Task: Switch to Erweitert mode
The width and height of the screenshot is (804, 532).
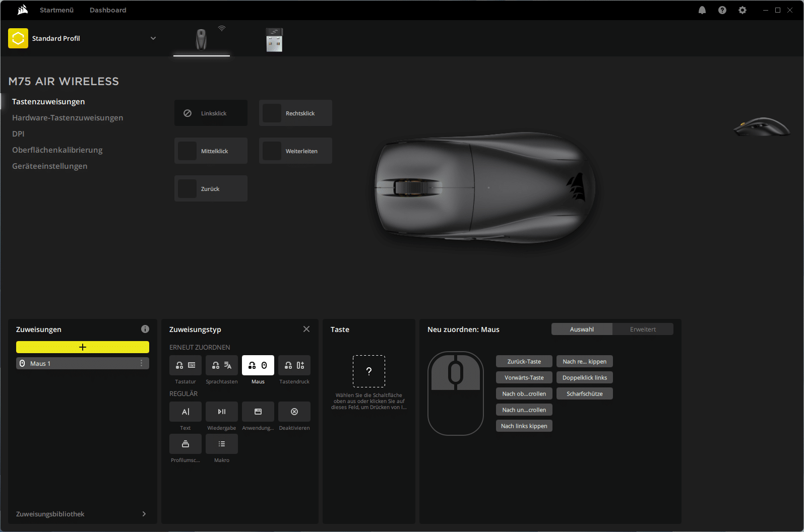Action: [x=643, y=329]
